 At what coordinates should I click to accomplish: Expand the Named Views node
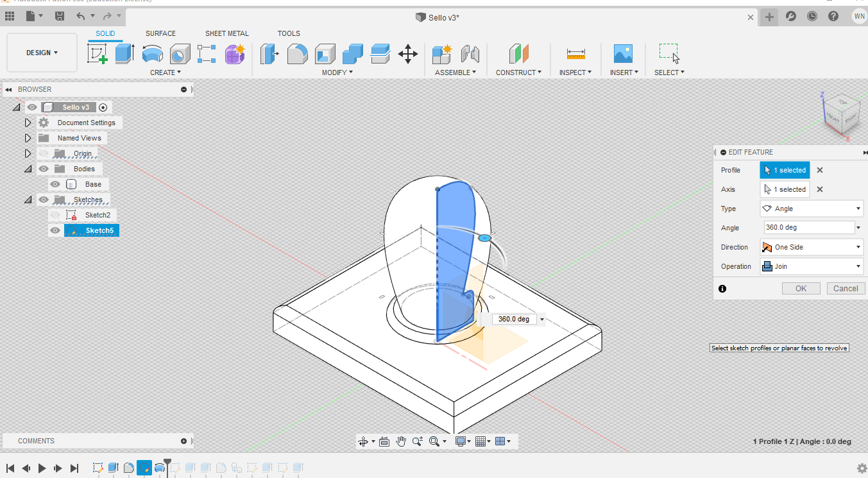[x=28, y=138]
